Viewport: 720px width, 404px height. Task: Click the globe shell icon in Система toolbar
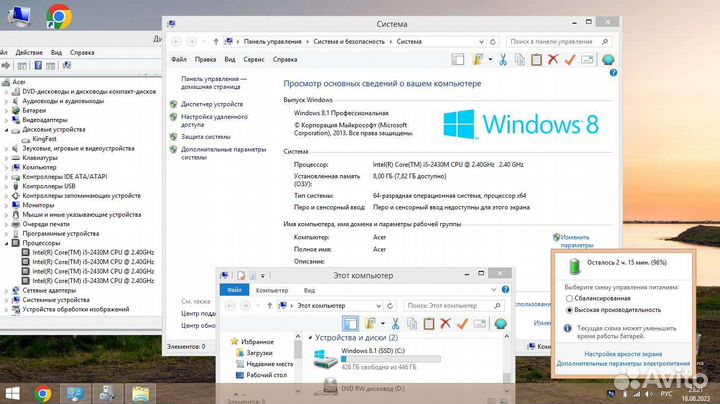point(608,60)
